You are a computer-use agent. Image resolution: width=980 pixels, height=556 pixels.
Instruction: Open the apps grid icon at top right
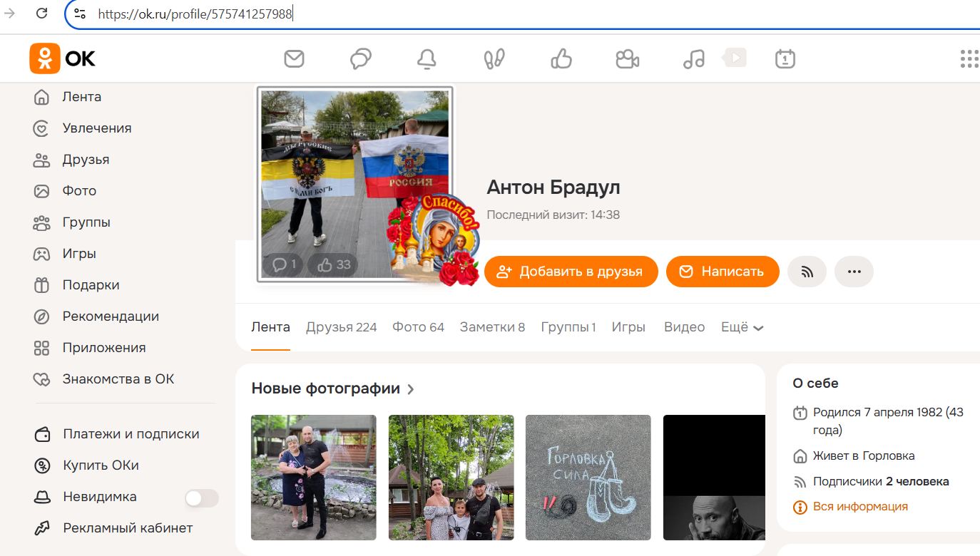pyautogui.click(x=969, y=58)
